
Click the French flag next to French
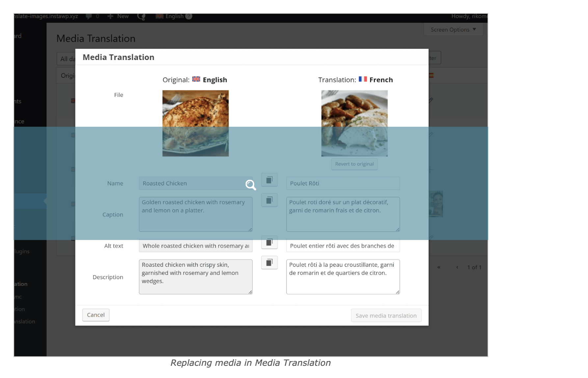pos(363,79)
